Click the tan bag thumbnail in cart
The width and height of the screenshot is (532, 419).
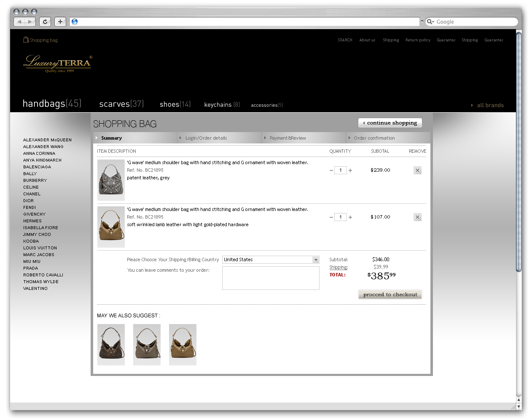tap(111, 227)
